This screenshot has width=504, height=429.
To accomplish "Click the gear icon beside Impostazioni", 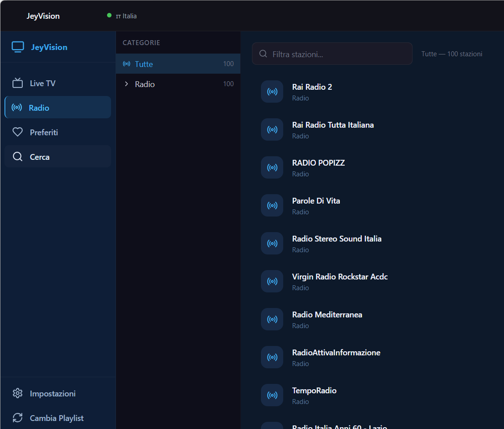I will click(x=17, y=393).
